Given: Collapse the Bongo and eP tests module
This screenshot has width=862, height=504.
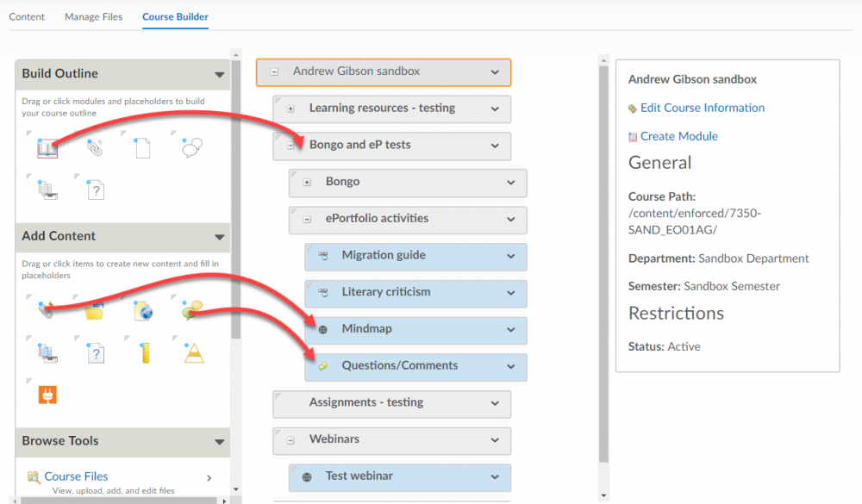Looking at the screenshot, I should 290,146.
